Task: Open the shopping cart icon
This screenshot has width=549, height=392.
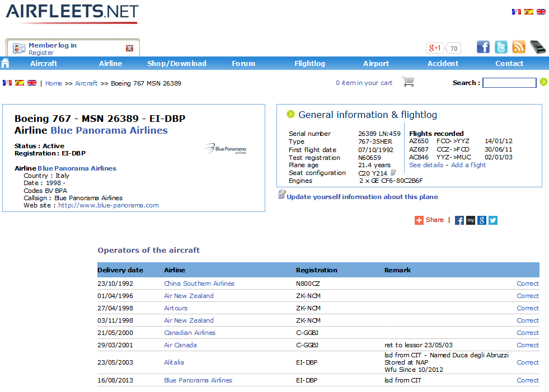Action: click(x=408, y=82)
